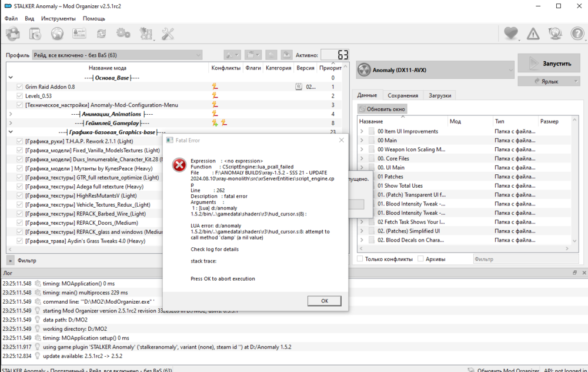Viewport: 588px width, 372px height.
Task: Open the Nexus website globe icon
Action: coord(57,34)
